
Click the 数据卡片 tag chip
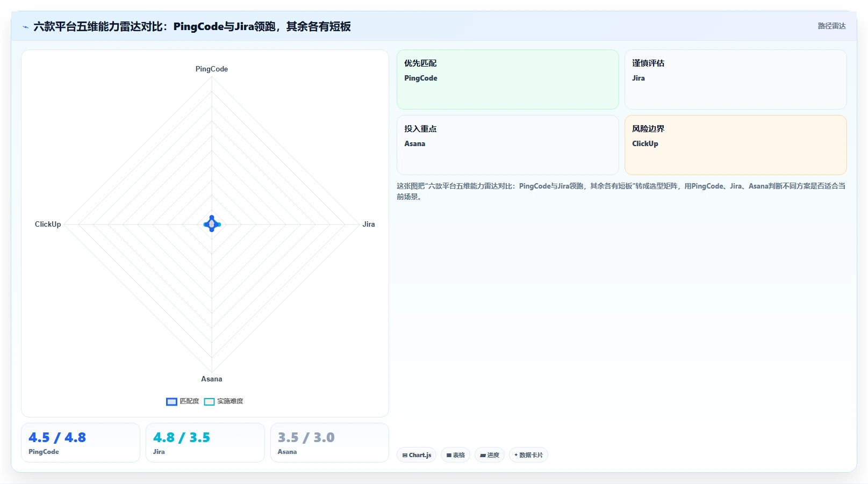tap(528, 455)
